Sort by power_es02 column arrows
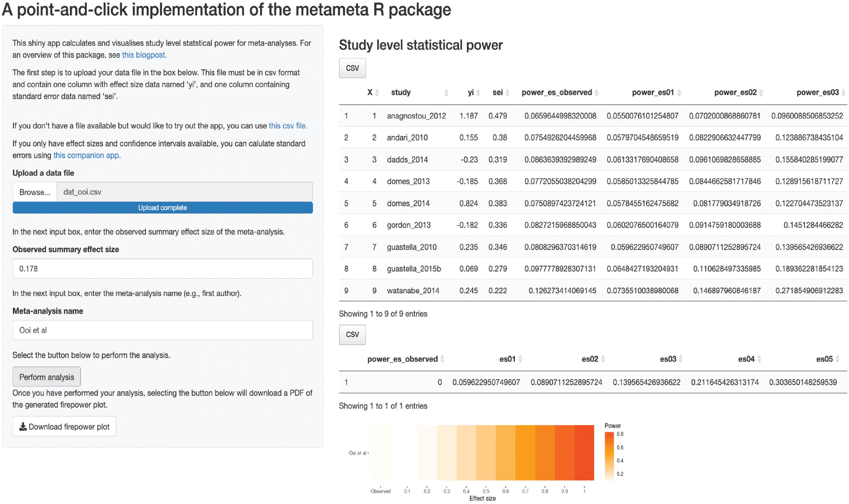 761,92
